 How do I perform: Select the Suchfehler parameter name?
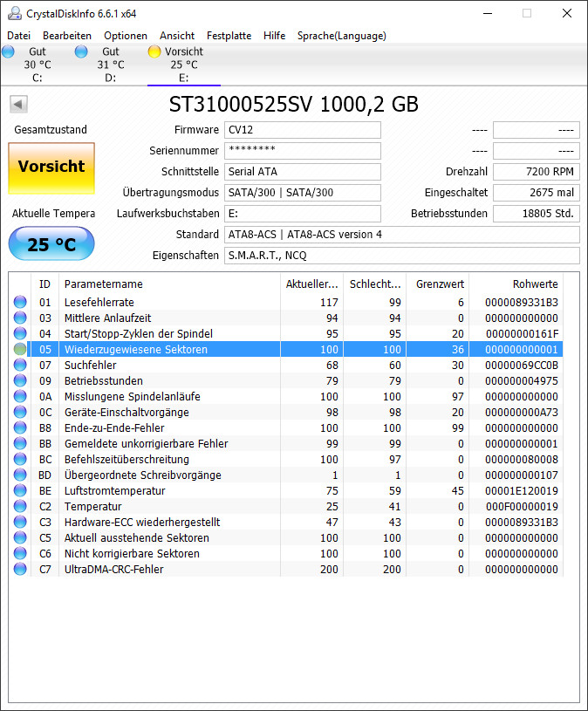pyautogui.click(x=90, y=366)
